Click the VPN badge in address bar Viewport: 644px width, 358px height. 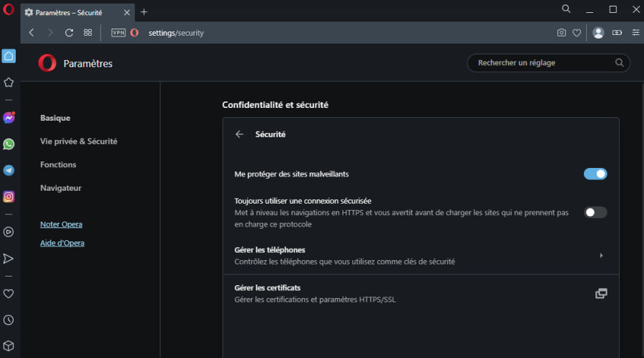click(x=118, y=33)
